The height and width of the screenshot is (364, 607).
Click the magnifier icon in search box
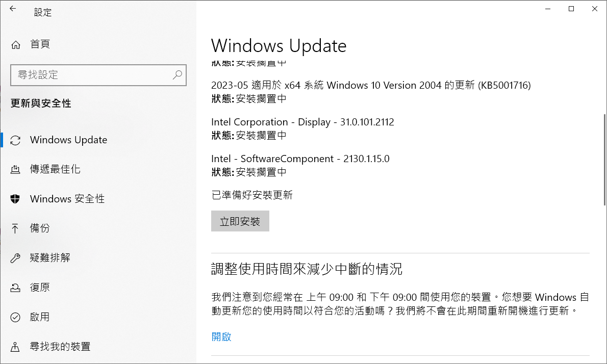[177, 75]
